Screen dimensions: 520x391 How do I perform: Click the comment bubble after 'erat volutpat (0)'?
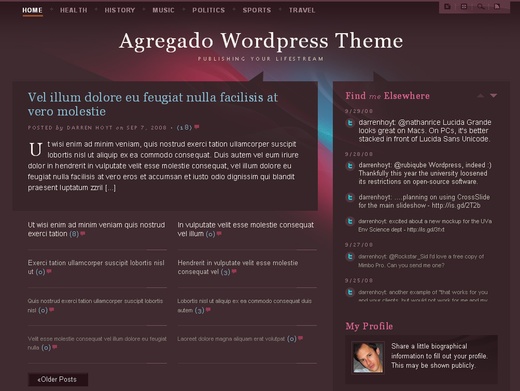(300, 338)
